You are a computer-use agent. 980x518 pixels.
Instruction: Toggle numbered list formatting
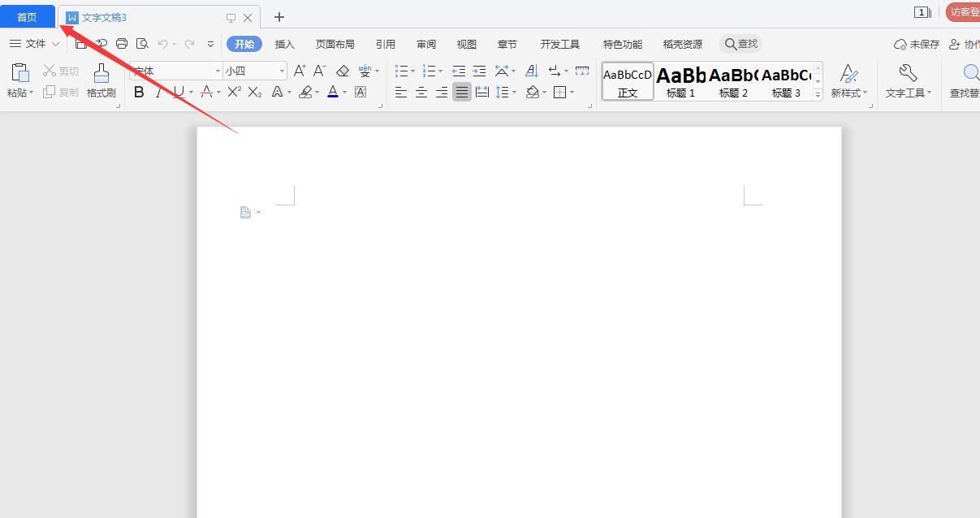(x=430, y=71)
